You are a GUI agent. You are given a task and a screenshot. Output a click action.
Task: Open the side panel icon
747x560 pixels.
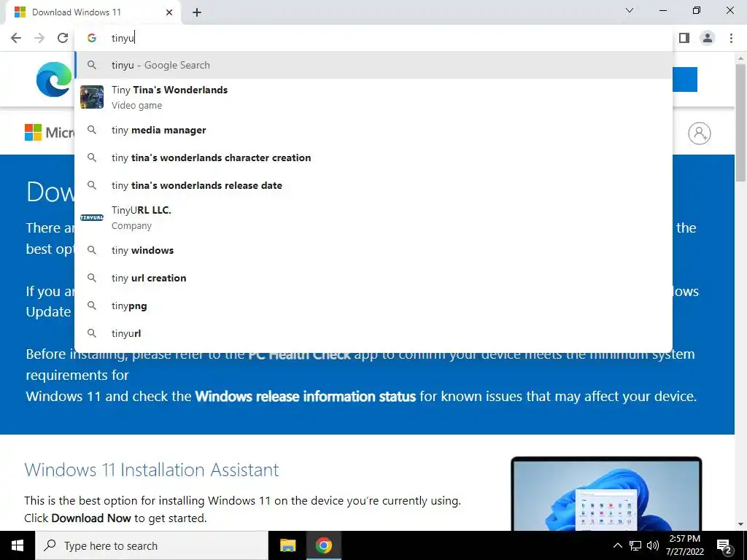pos(684,38)
